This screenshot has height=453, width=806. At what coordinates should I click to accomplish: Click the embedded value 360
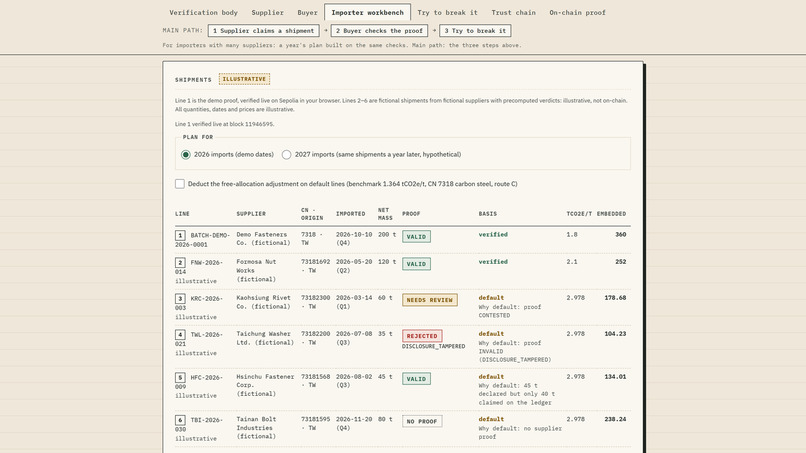click(x=620, y=234)
